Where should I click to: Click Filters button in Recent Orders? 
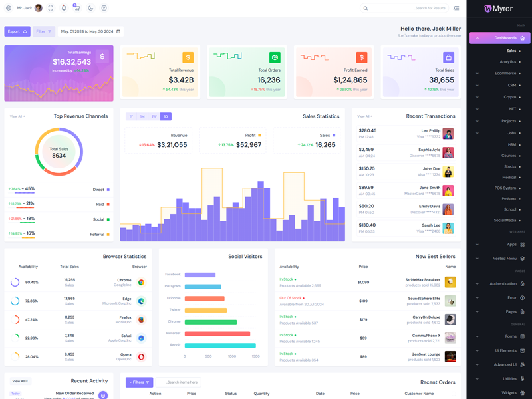click(139, 382)
